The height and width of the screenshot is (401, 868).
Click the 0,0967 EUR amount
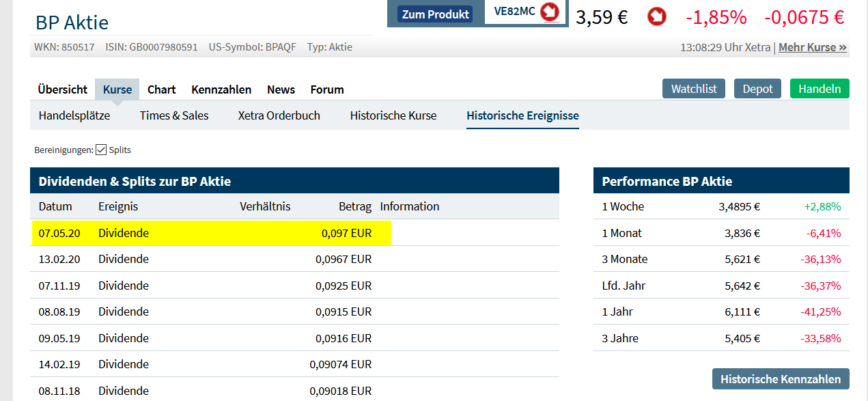(x=344, y=259)
